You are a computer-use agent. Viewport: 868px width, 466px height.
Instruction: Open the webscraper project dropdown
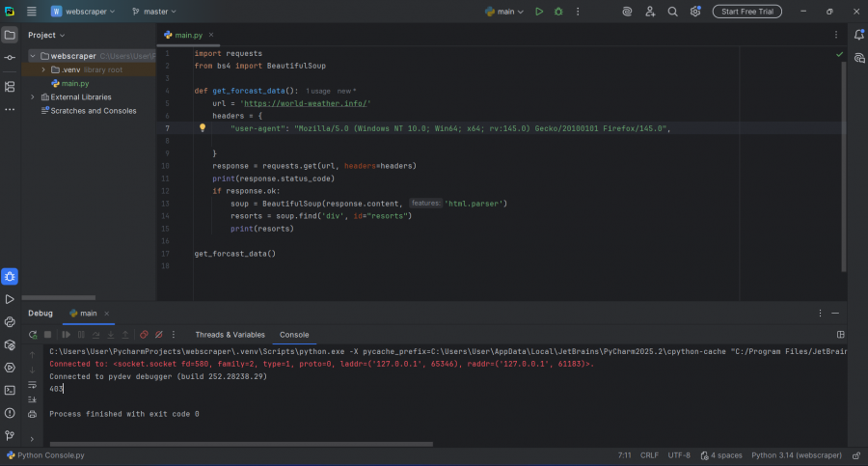coord(84,12)
